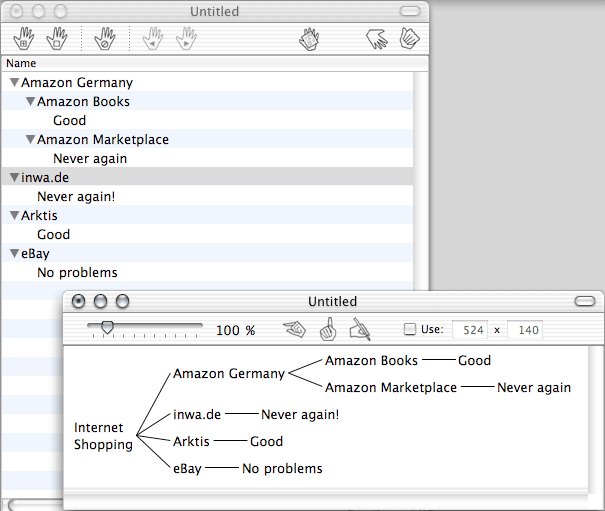Click the outline window's vertical scrollbar
This screenshot has width=605, height=511.
click(420, 181)
